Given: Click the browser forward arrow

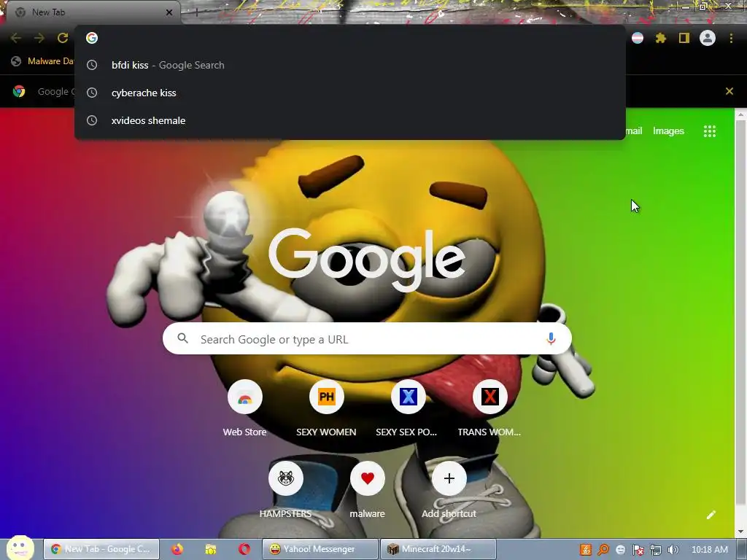Looking at the screenshot, I should (39, 38).
